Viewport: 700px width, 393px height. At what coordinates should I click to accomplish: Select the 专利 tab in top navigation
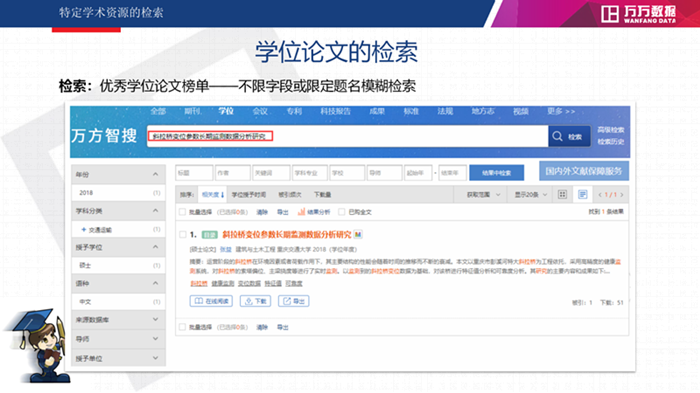[x=294, y=111]
